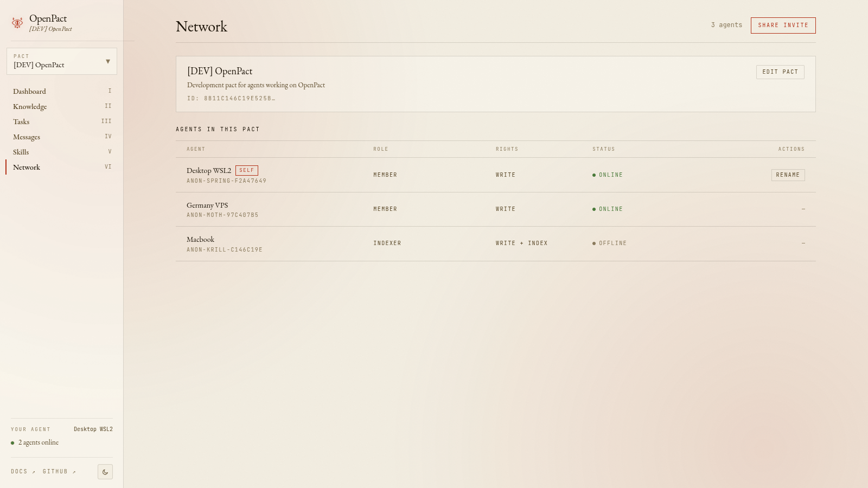
Task: Click Macbook's offline status dot
Action: (595, 243)
